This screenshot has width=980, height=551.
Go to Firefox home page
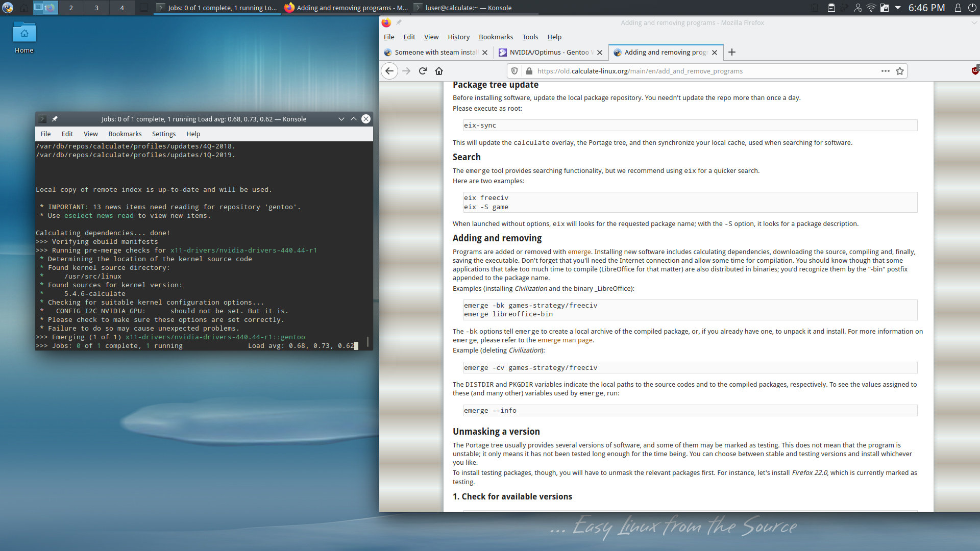coord(439,71)
